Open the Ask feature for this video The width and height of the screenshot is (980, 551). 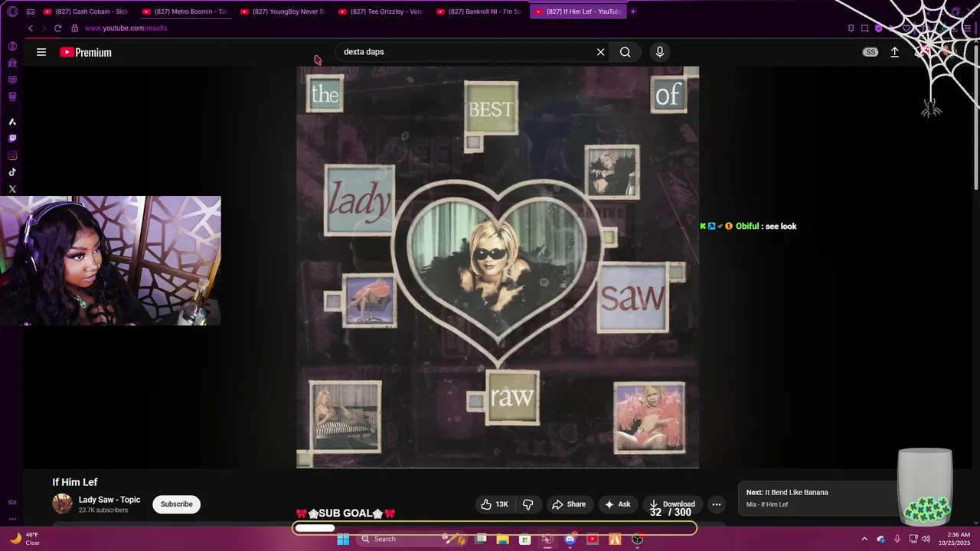[617, 504]
